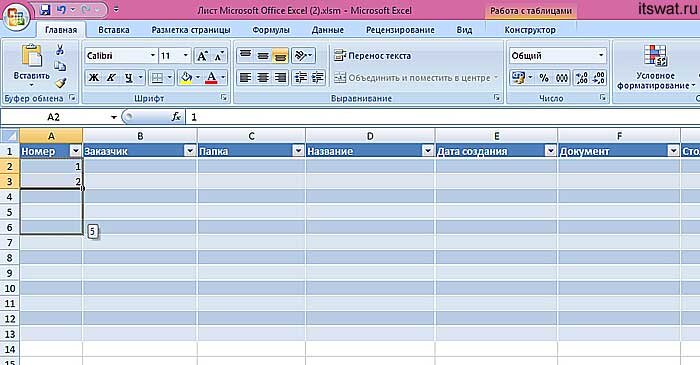The height and width of the screenshot is (365, 700).
Task: Click Объединить и поместить в центре
Action: (x=412, y=78)
